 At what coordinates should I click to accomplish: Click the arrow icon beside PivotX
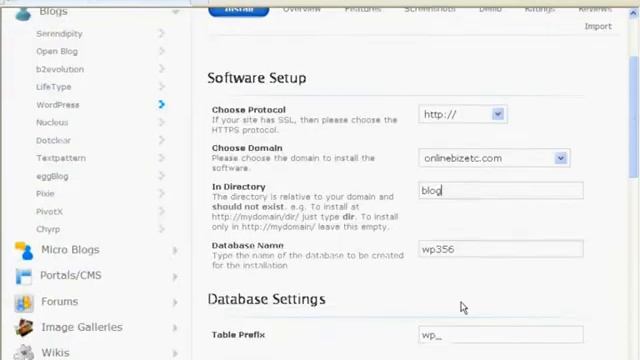tap(162, 211)
